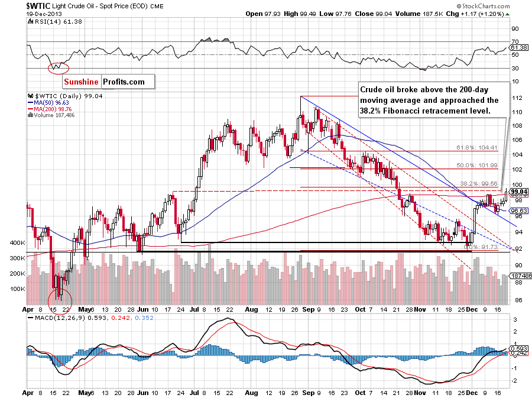Click the red Sunshine logo text
The height and width of the screenshot is (398, 532).
81,82
